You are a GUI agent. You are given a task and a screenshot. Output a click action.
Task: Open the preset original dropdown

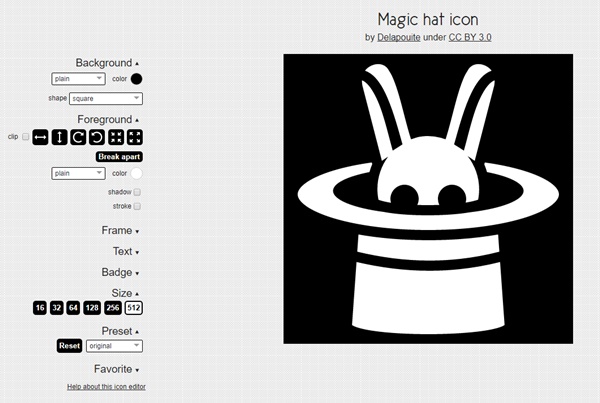point(114,346)
